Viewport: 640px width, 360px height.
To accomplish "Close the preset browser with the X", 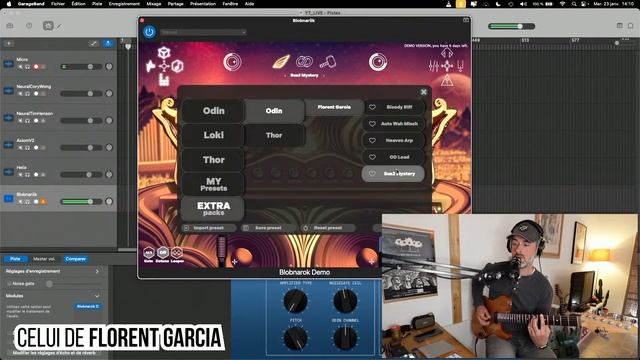I will pyautogui.click(x=424, y=92).
